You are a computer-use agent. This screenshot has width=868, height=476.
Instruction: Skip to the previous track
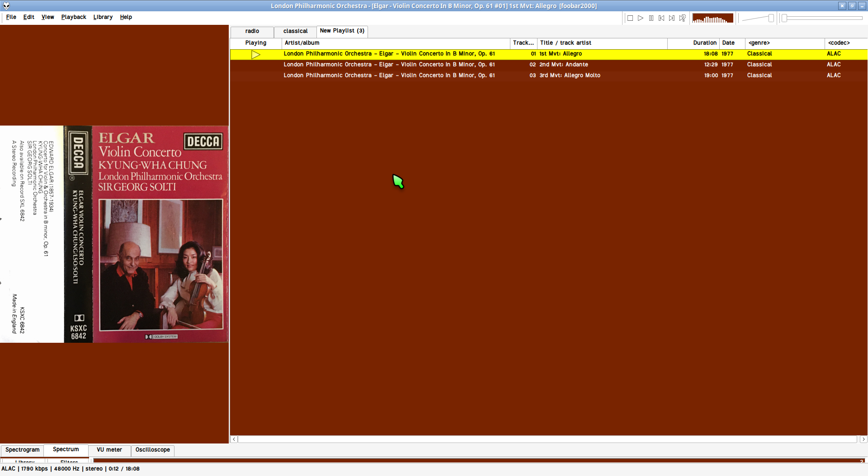[x=661, y=18]
